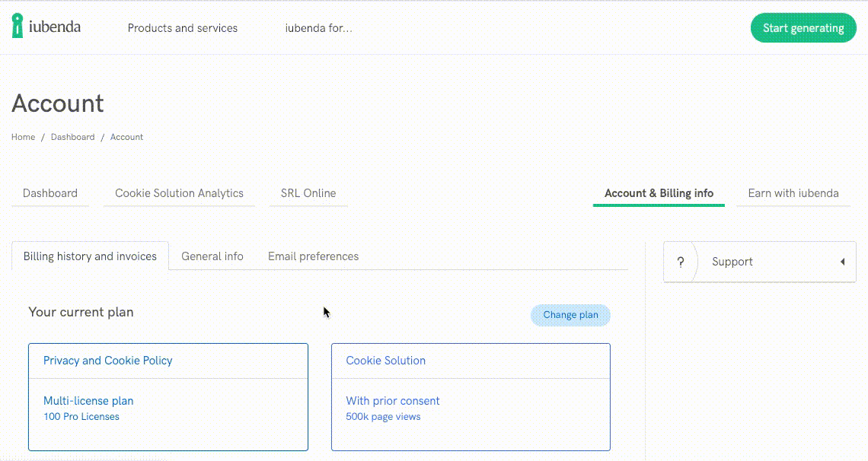Select the Privacy and Cookie Policy plan card
Viewport: 868px width, 461px height.
click(x=168, y=396)
